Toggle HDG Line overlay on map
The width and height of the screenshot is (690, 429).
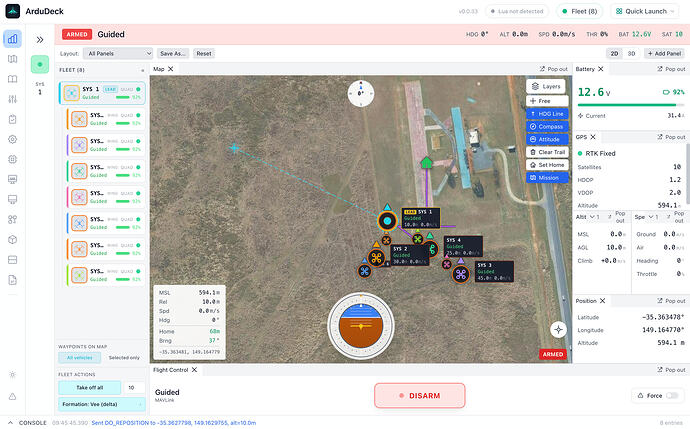click(x=547, y=114)
